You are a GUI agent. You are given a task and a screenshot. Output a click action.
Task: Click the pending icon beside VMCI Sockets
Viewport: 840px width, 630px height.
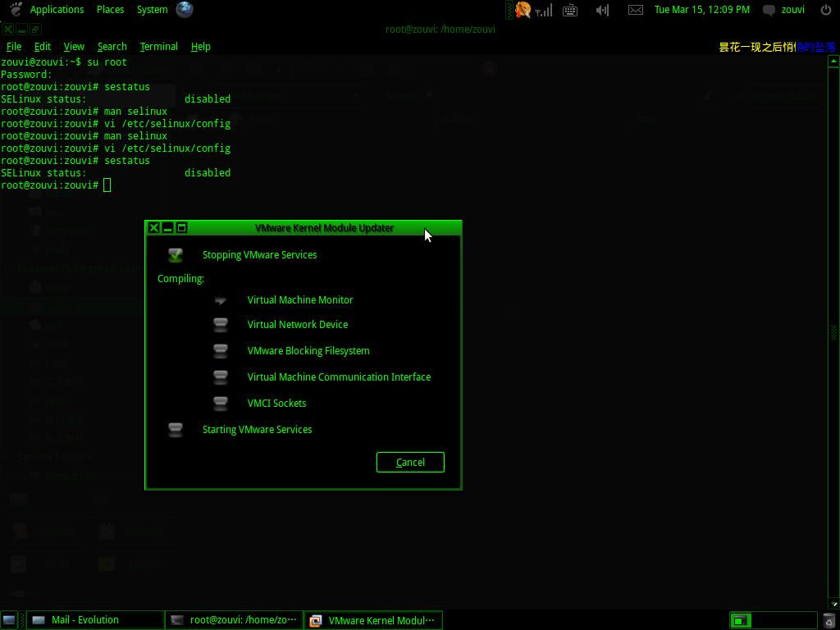click(220, 404)
